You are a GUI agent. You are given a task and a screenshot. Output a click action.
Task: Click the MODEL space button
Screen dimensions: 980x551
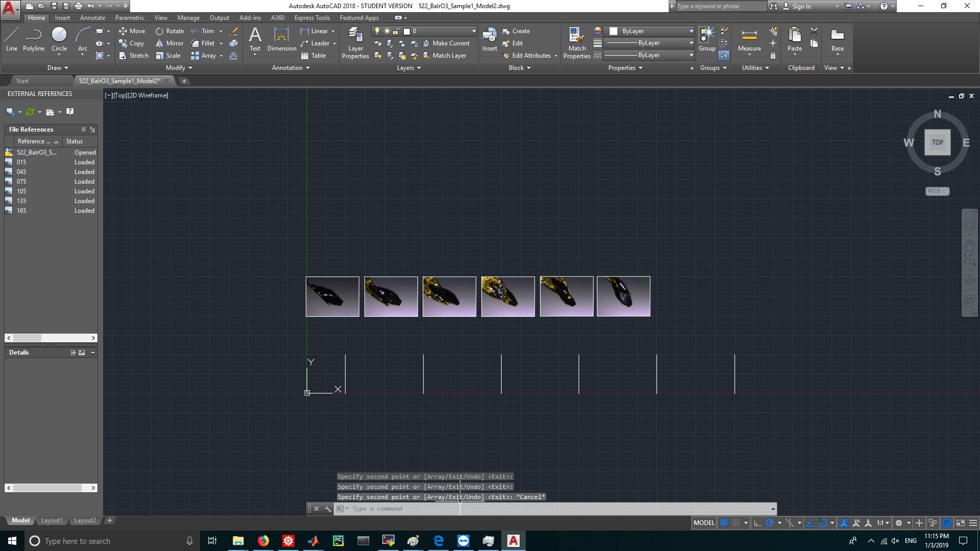pos(704,523)
